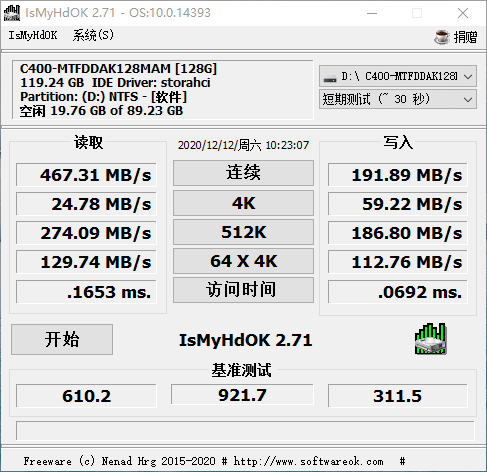Viewport: 487px width, 472px height.
Task: Click the 空闲 19.76 GB of 89.23 GB text
Action: pos(101,111)
